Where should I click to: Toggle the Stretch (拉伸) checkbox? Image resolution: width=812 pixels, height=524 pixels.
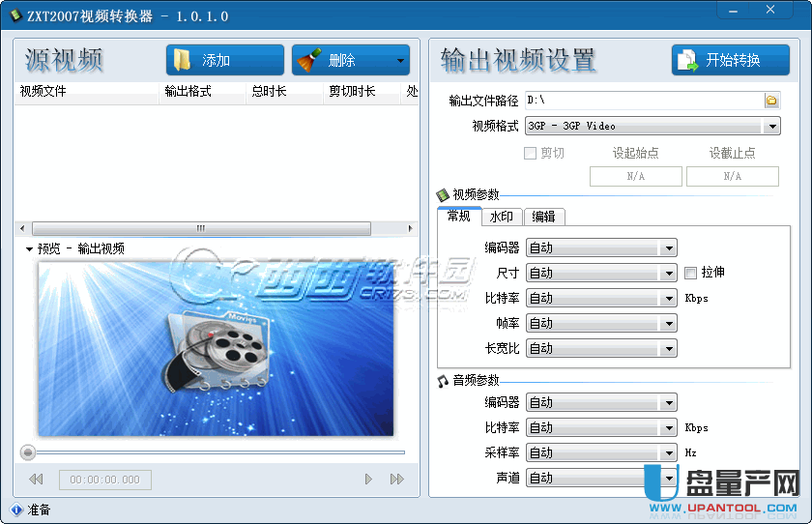click(x=691, y=273)
